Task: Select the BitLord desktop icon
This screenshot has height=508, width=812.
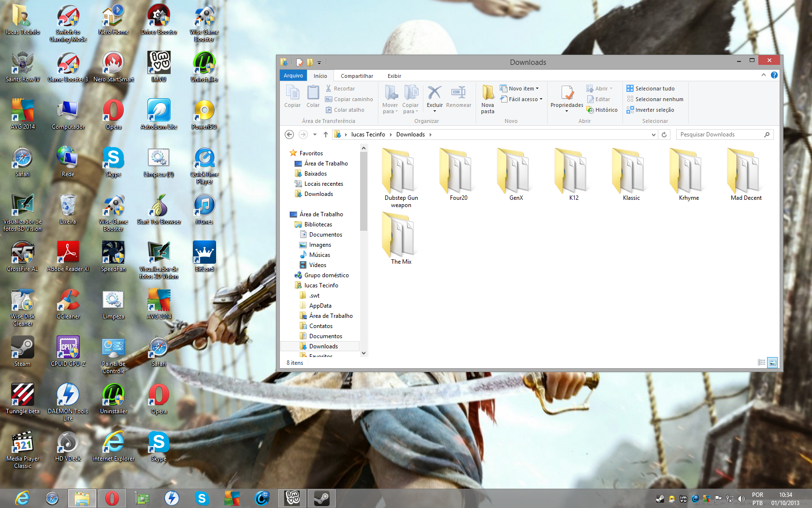Action: pos(204,256)
